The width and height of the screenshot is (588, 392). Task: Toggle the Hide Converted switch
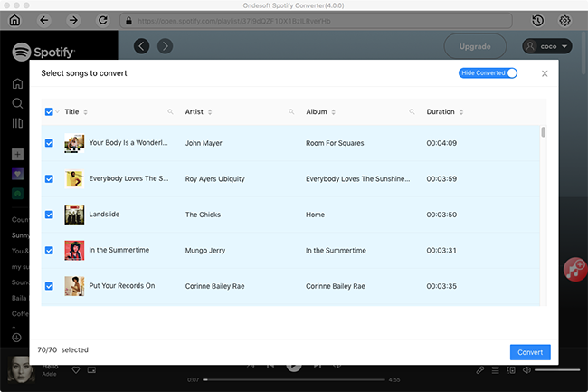tap(488, 72)
